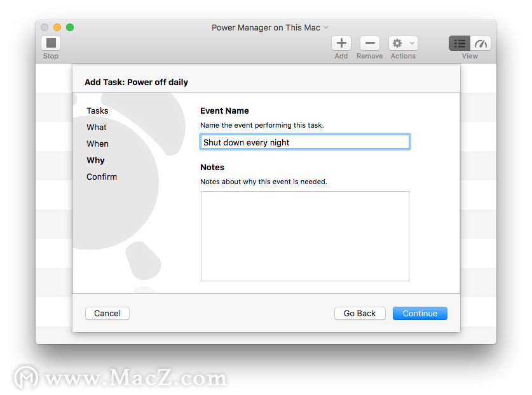Select the What step
Viewport: 532px width, 395px height.
pos(97,128)
